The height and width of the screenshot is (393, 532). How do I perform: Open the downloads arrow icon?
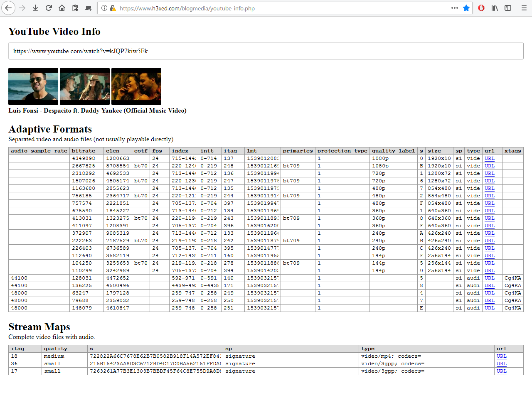pyautogui.click(x=35, y=8)
